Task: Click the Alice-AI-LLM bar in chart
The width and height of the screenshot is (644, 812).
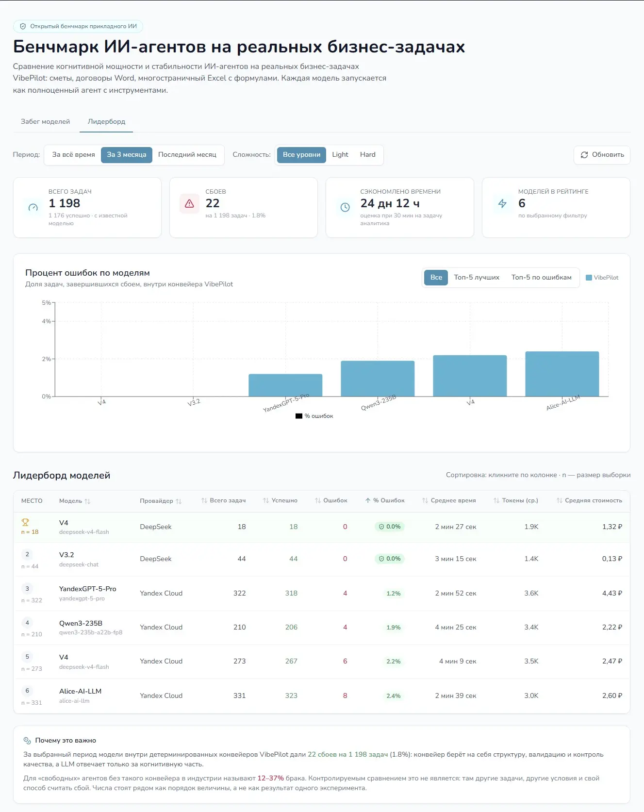Action: (x=562, y=374)
